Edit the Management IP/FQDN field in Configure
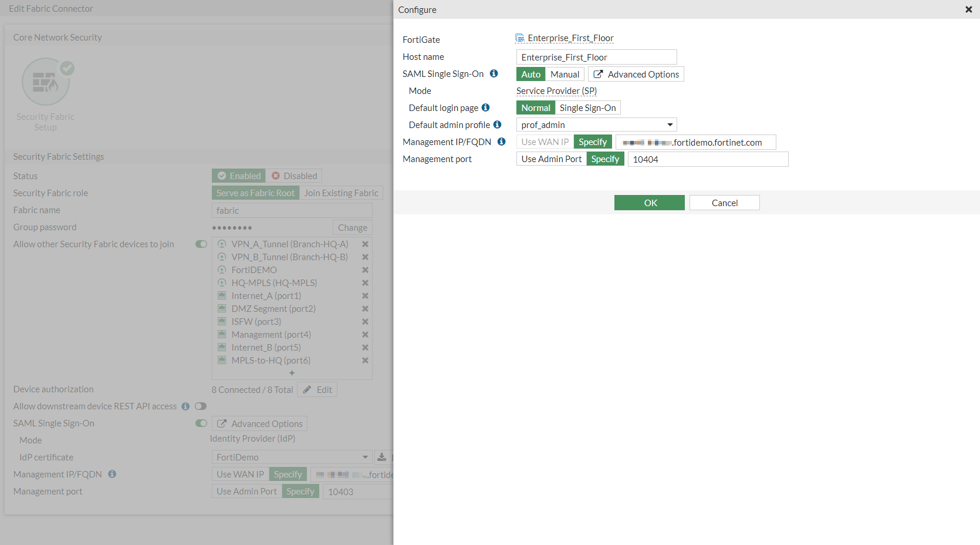This screenshot has width=980, height=545. (x=696, y=142)
